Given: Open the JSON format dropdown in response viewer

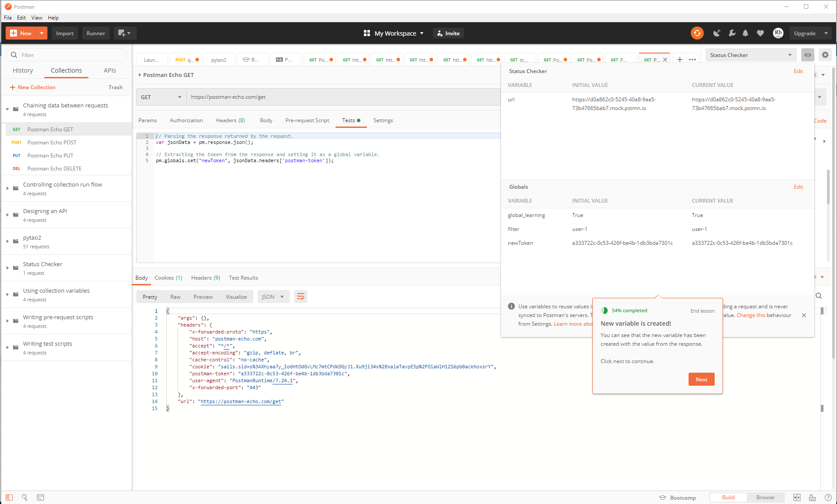Looking at the screenshot, I should point(273,297).
